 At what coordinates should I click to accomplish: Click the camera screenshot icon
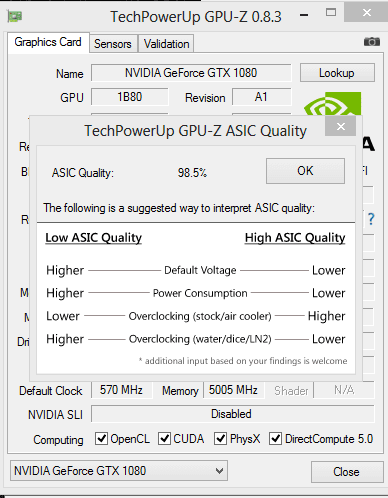[372, 42]
